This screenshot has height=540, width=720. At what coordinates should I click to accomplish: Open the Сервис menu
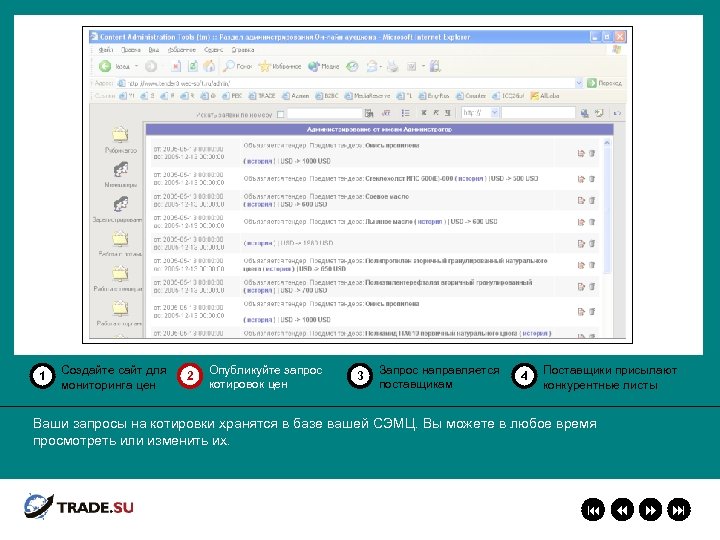(x=214, y=50)
